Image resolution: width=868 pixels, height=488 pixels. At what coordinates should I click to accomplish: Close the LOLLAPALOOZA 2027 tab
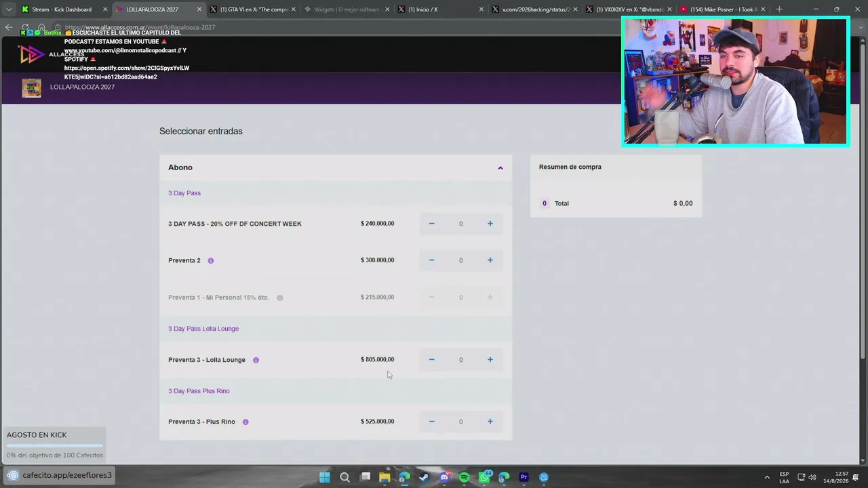point(199,9)
